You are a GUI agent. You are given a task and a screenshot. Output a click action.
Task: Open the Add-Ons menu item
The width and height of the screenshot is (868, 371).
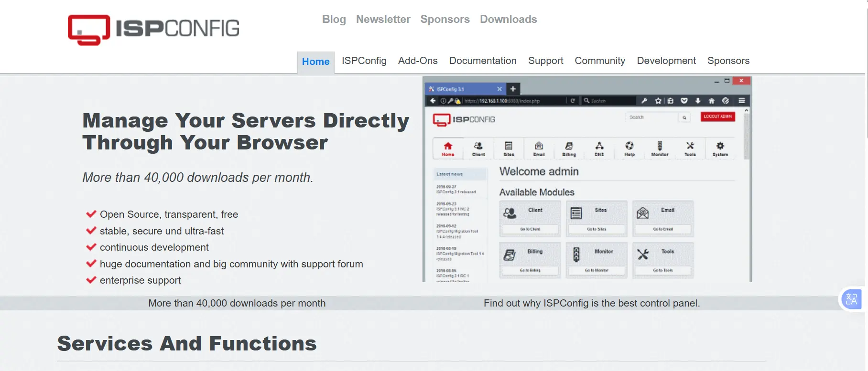pyautogui.click(x=418, y=61)
